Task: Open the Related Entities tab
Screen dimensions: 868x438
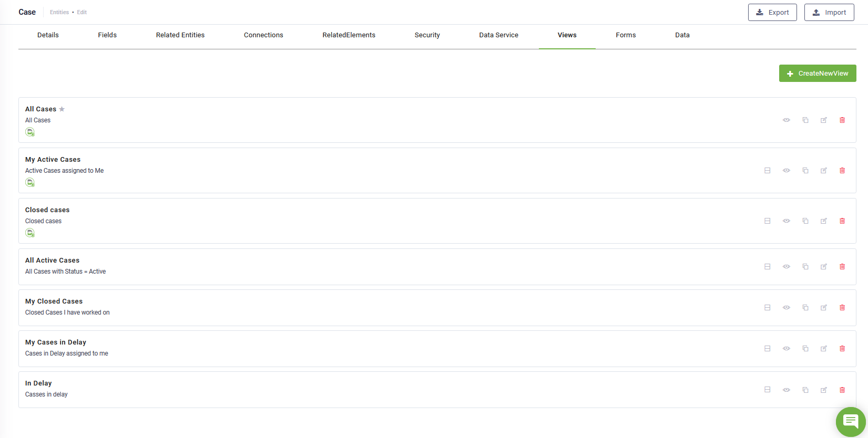Action: point(180,35)
